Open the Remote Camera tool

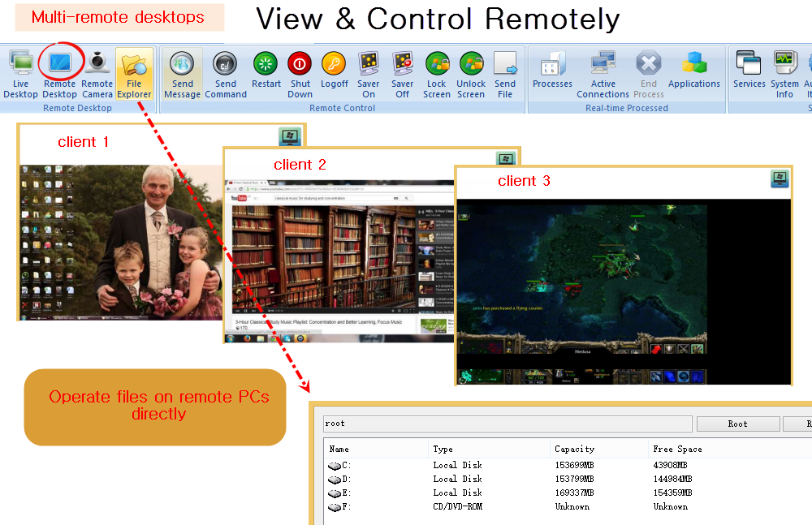click(x=97, y=73)
